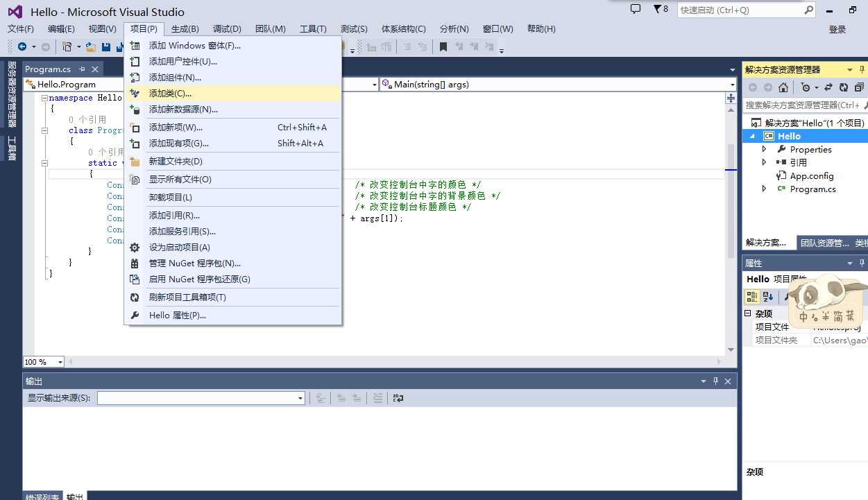Open the 生成(B) menu
Screen dimensions: 868x500
185,29
